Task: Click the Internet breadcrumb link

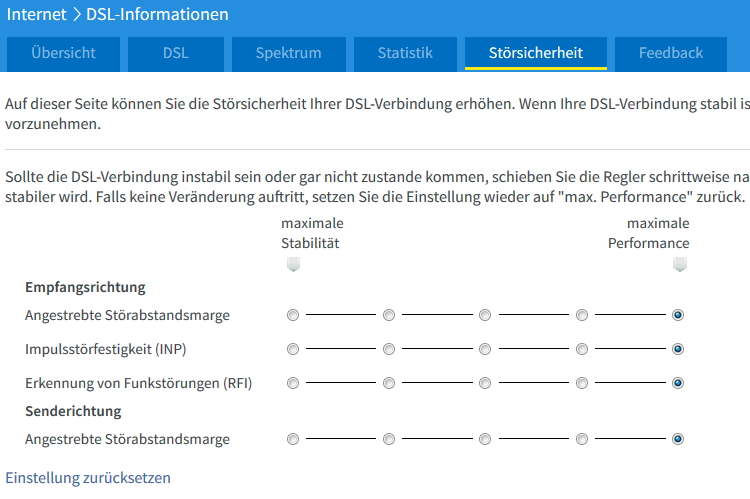Action: [x=36, y=14]
